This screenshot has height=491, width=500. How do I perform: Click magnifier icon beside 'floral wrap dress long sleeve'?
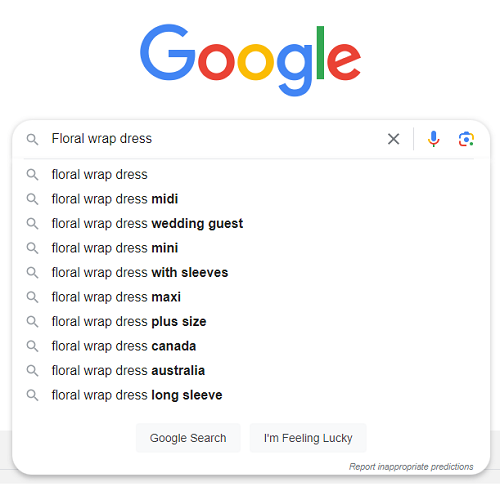(x=32, y=395)
